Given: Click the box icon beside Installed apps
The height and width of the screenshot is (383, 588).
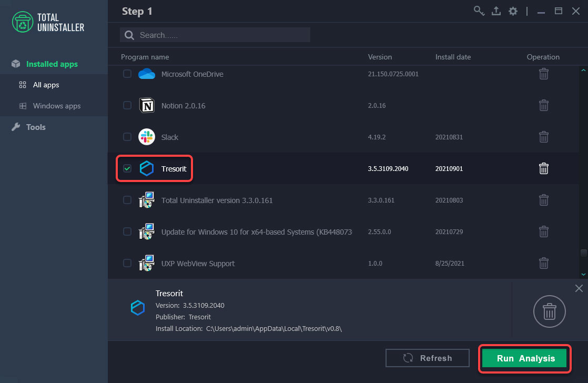Looking at the screenshot, I should pos(16,64).
